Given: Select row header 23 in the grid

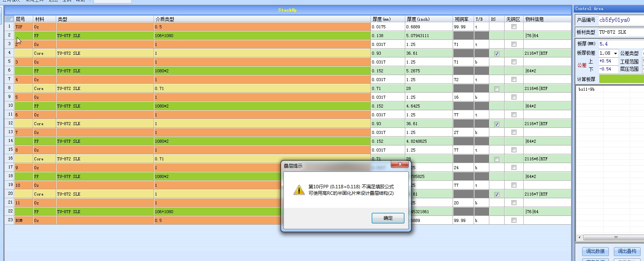Looking at the screenshot, I should [10, 220].
